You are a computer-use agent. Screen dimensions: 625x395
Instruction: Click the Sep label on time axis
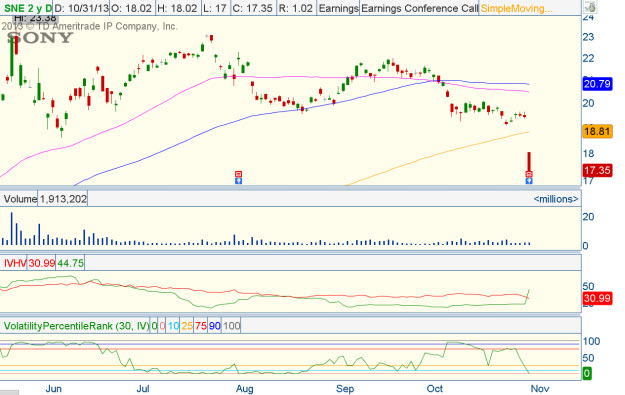(x=345, y=388)
